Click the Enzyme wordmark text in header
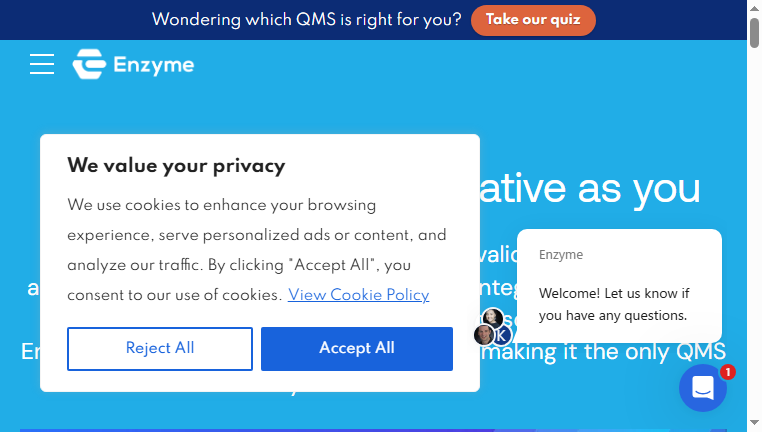Viewport: 762px width, 432px height. point(154,65)
